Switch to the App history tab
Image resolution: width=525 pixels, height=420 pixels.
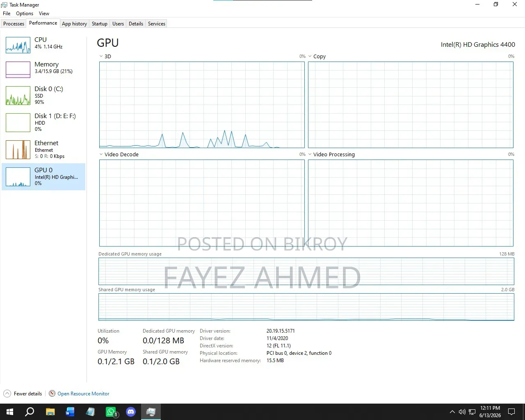pyautogui.click(x=74, y=24)
